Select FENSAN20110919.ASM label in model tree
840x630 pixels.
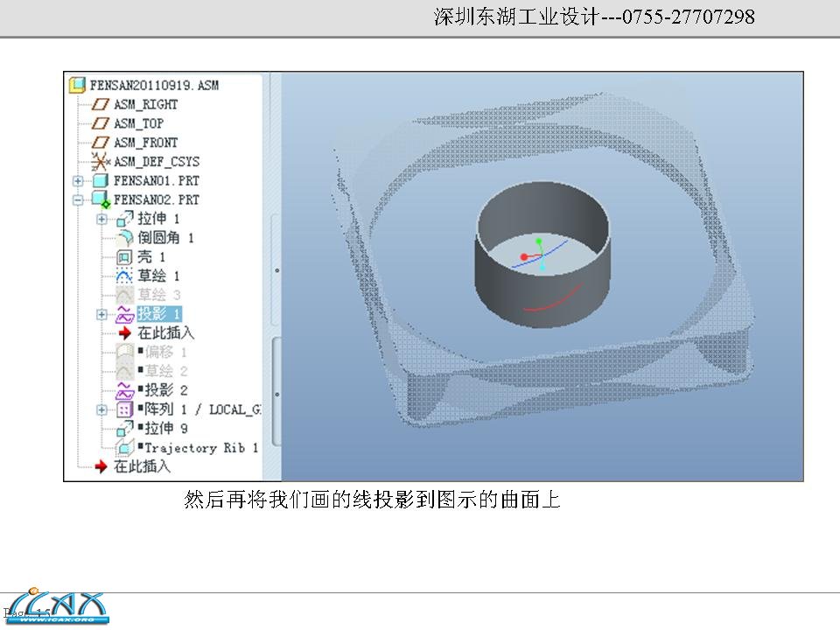[154, 85]
